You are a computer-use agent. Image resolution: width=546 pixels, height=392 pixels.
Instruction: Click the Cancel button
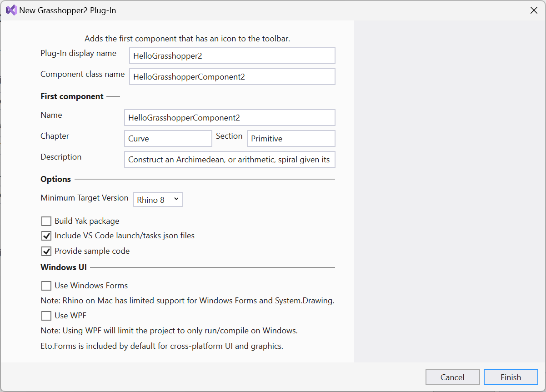pos(453,377)
